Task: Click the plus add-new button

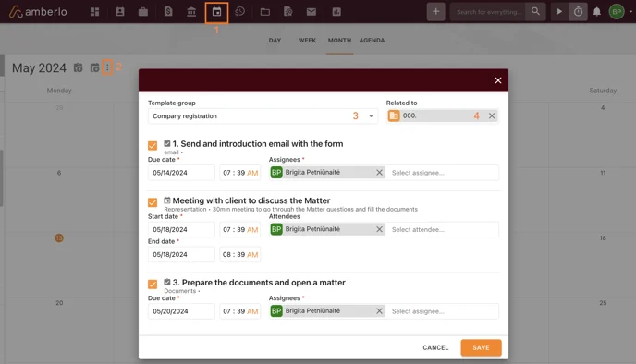Action: [435, 12]
